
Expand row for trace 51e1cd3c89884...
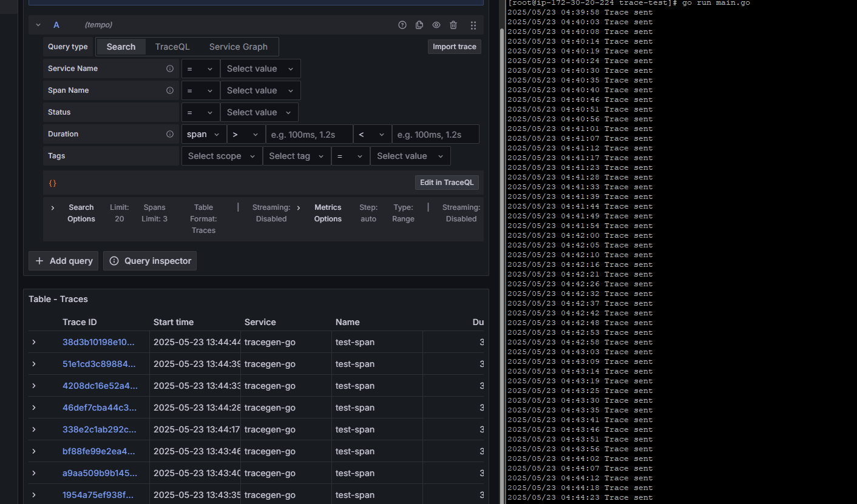(34, 364)
